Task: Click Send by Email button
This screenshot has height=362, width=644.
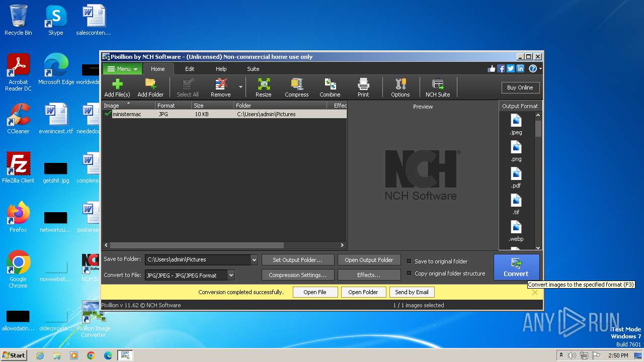Action: (412, 292)
